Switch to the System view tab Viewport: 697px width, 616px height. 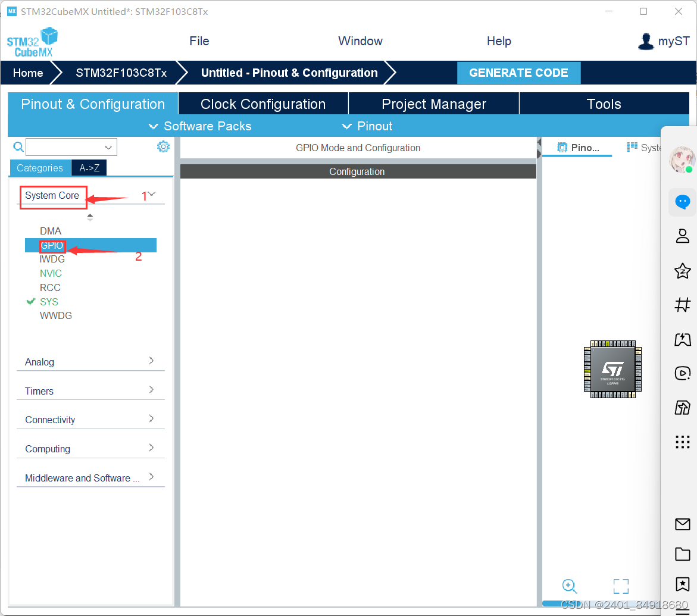click(643, 148)
